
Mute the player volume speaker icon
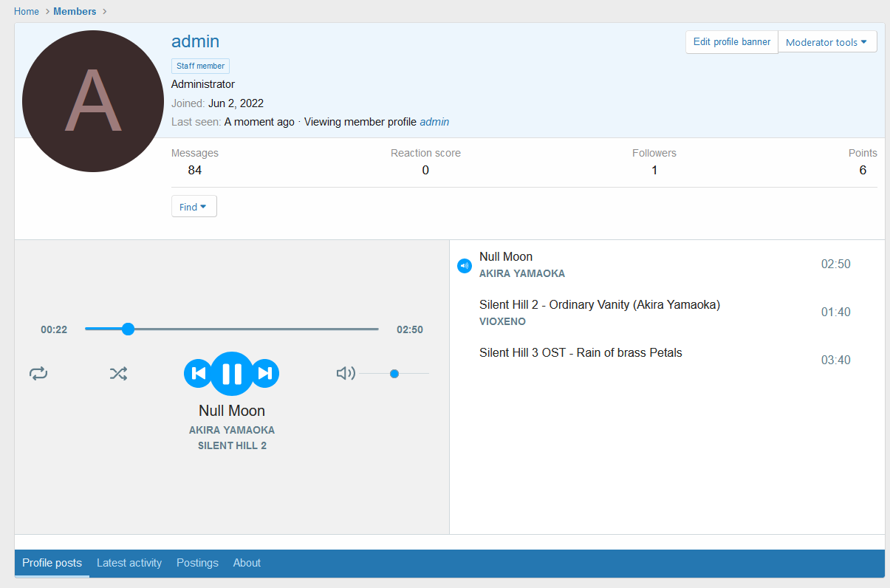point(345,374)
